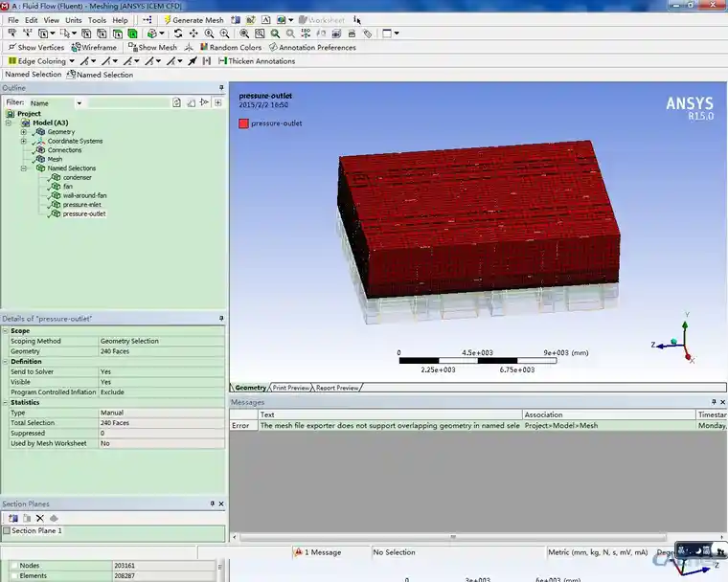The image size is (728, 582).
Task: Toggle Show Vertices
Action: point(36,47)
